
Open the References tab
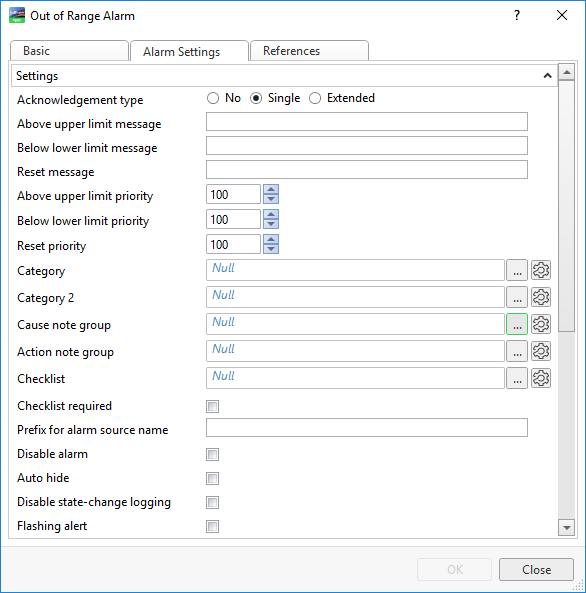(x=309, y=51)
